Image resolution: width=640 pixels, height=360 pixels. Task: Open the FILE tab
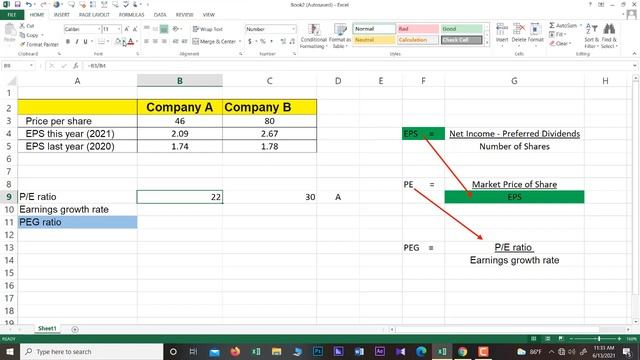tap(12, 15)
